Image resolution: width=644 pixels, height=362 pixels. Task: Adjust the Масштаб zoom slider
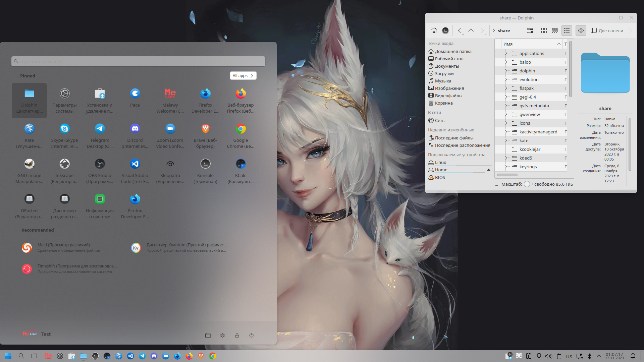click(527, 184)
